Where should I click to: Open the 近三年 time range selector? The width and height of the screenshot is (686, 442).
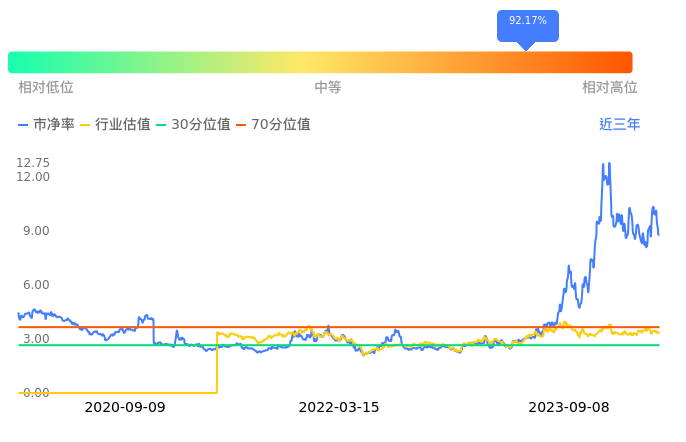pos(619,125)
